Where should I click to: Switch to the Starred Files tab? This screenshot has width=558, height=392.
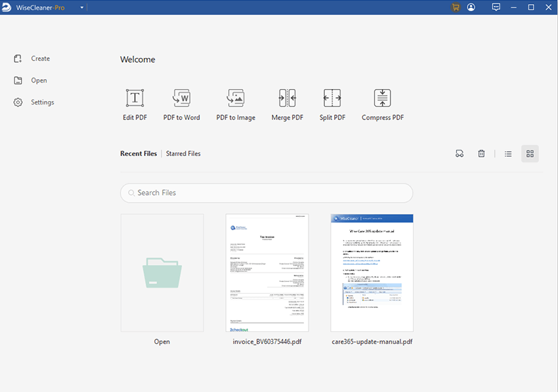183,154
